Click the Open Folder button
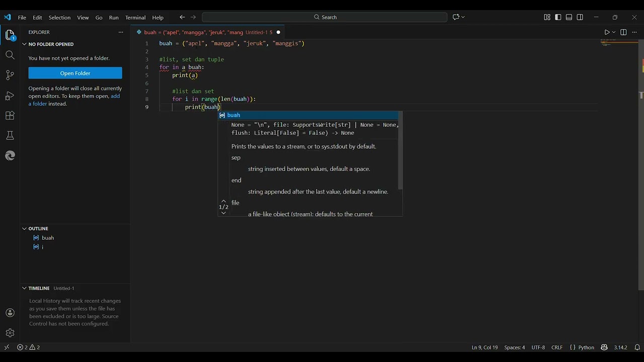Viewport: 644px width, 362px height. tap(75, 73)
